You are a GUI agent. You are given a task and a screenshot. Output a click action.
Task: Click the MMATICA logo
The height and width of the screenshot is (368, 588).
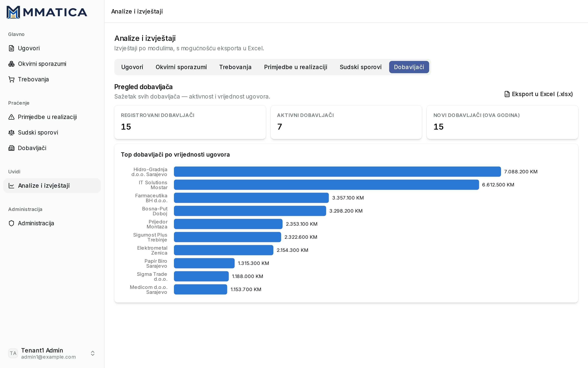tap(47, 12)
